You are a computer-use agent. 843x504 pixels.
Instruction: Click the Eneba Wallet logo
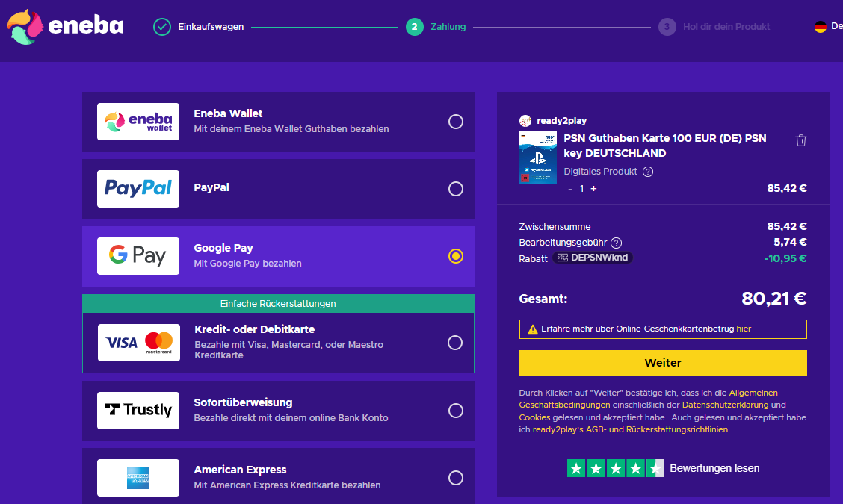[138, 122]
